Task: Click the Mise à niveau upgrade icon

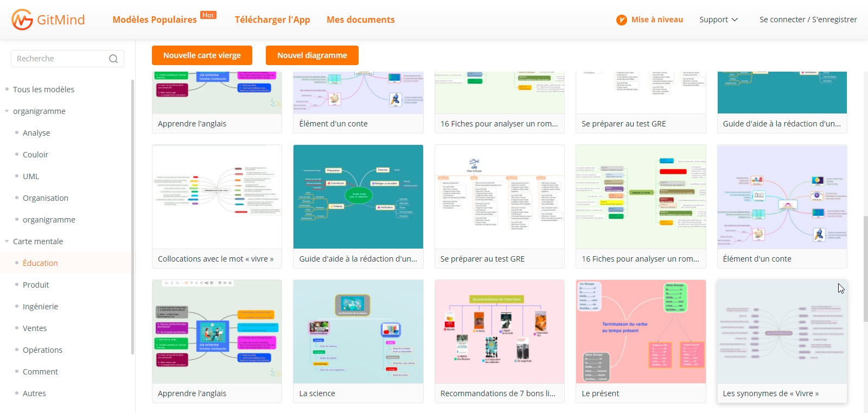Action: point(622,20)
